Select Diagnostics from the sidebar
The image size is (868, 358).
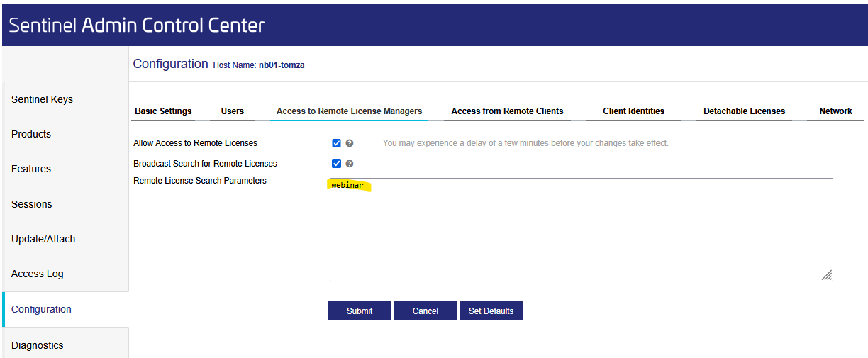(38, 345)
